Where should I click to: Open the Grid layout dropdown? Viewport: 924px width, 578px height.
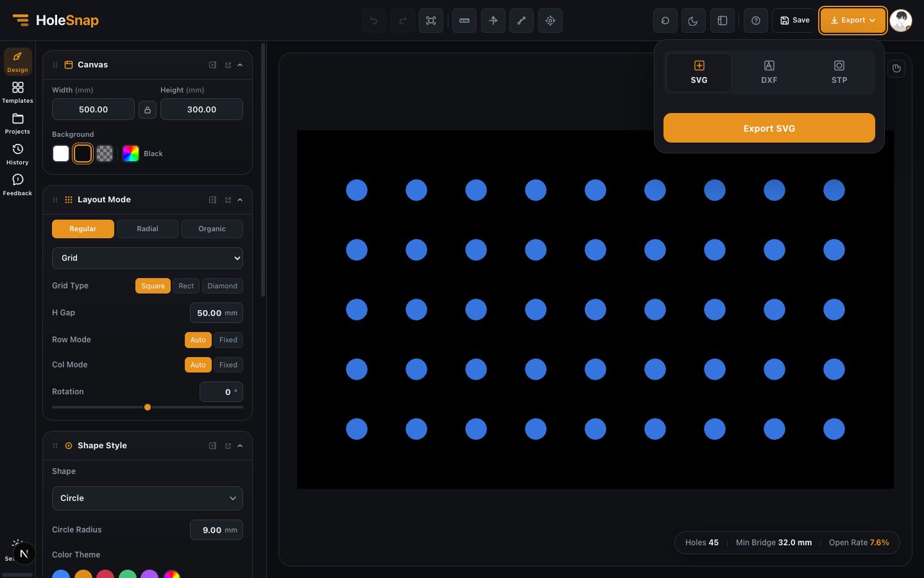[x=148, y=258]
